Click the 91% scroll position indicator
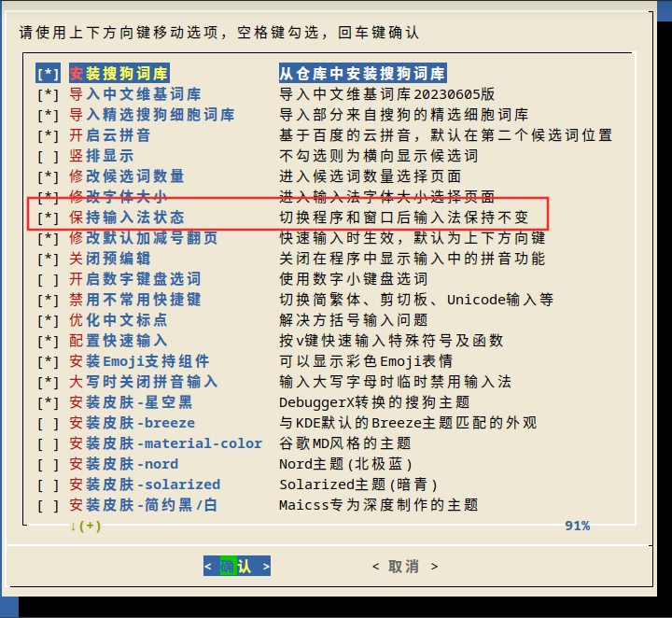This screenshot has height=618, width=672. point(578,526)
